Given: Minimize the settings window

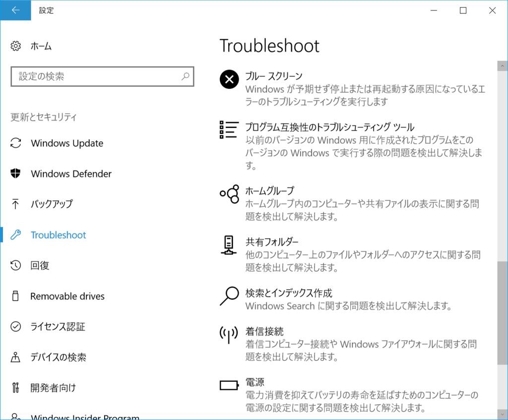Looking at the screenshot, I should click(434, 10).
